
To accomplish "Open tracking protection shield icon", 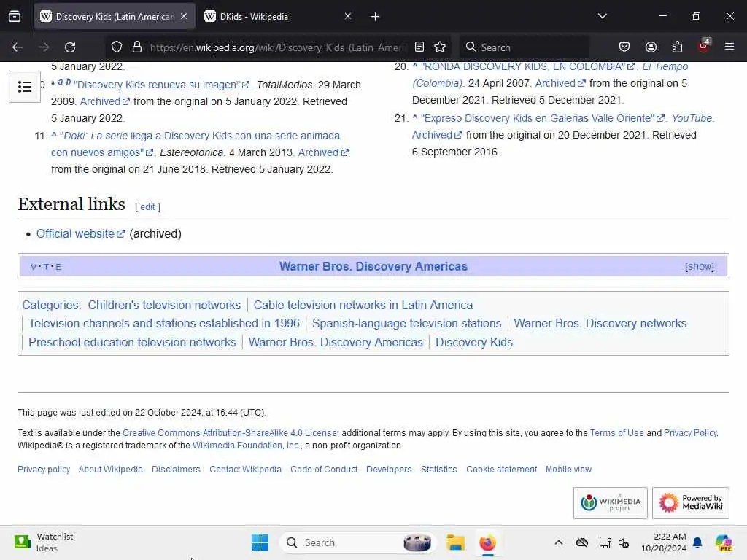I will [117, 47].
